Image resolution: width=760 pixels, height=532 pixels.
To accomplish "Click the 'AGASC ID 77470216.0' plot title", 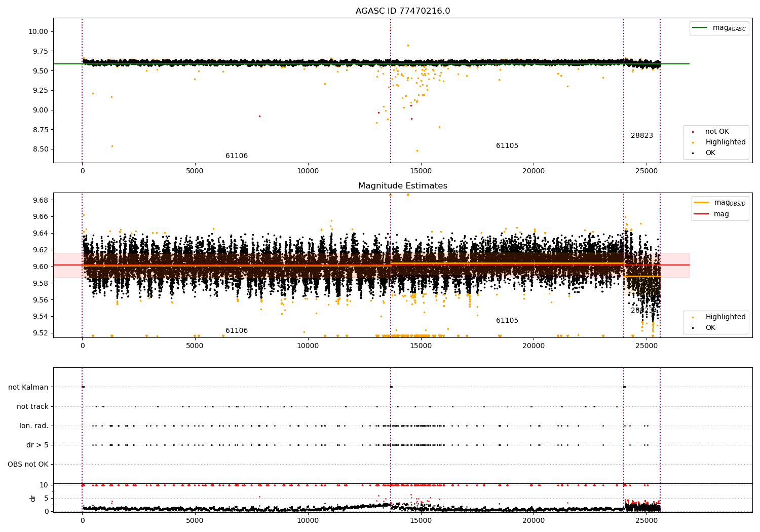I will coord(403,11).
